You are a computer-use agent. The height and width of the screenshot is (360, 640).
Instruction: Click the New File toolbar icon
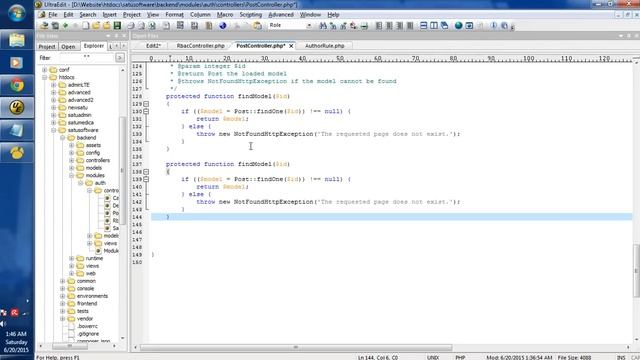[85, 26]
